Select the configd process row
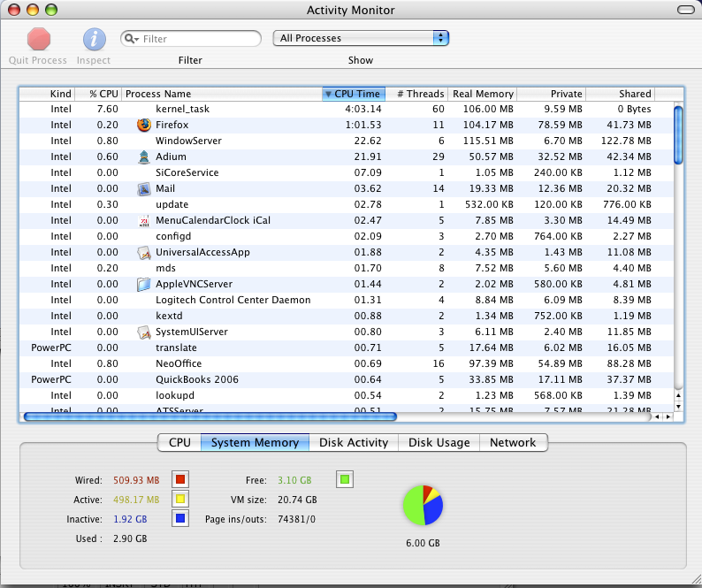This screenshot has width=702, height=588. (x=346, y=236)
